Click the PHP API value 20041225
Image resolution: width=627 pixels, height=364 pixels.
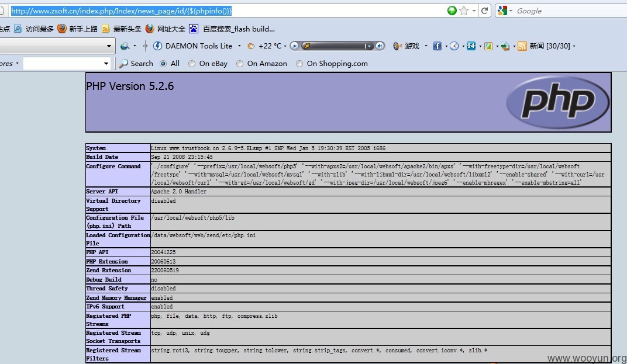pos(163,252)
